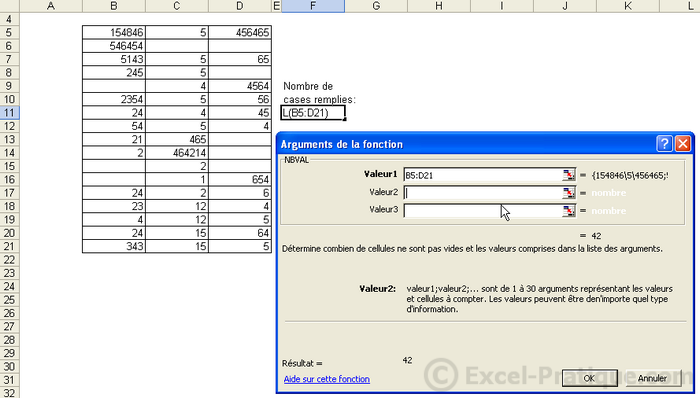700x398 pixels.
Task: Click cell with value 56 in row 10
Action: tap(240, 100)
